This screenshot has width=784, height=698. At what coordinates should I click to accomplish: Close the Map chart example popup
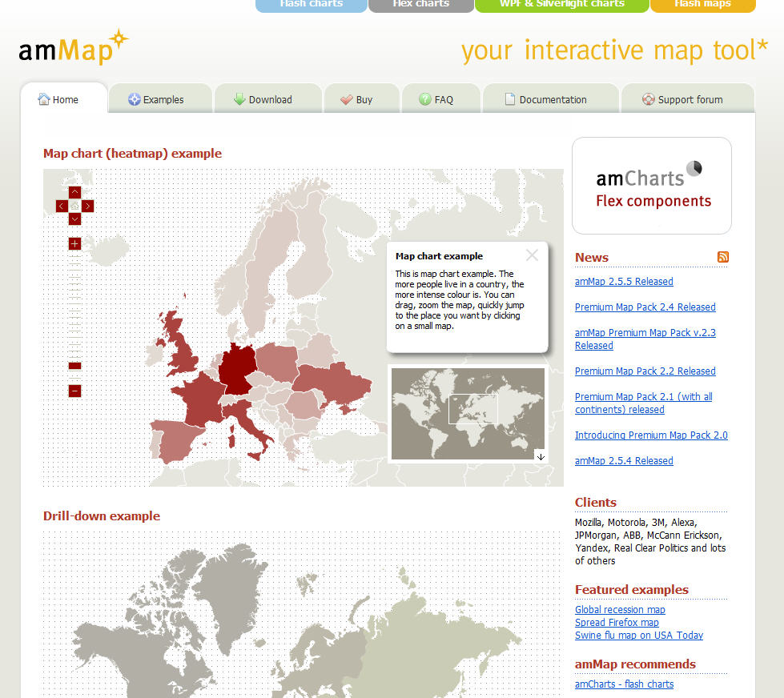[x=532, y=255]
